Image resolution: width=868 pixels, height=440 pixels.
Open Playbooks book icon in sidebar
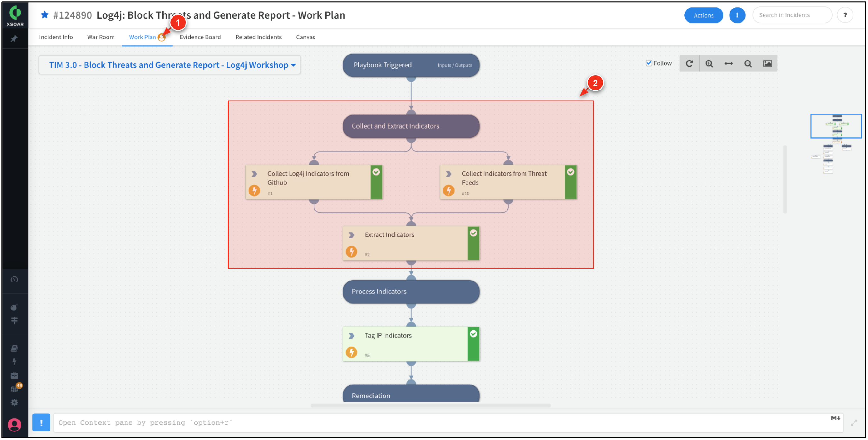14,348
